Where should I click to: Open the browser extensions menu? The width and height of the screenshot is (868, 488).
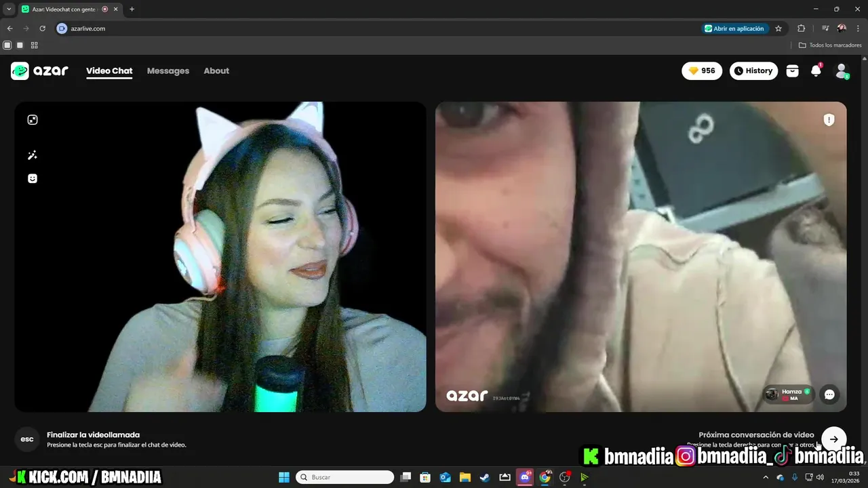click(801, 28)
